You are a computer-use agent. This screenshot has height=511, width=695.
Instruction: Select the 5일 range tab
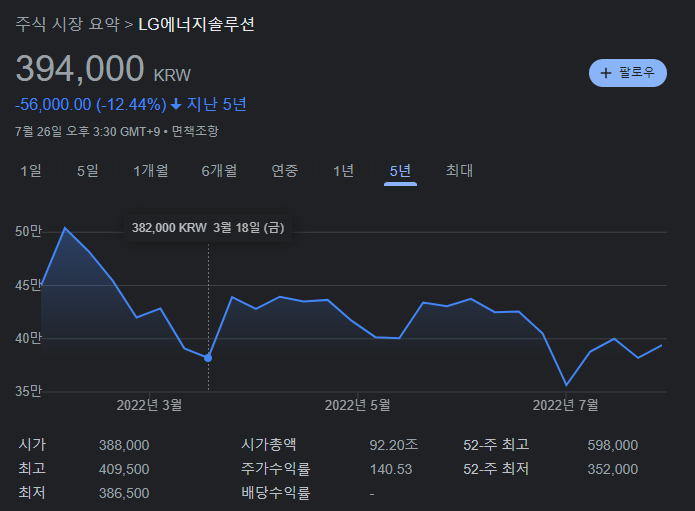click(x=88, y=171)
